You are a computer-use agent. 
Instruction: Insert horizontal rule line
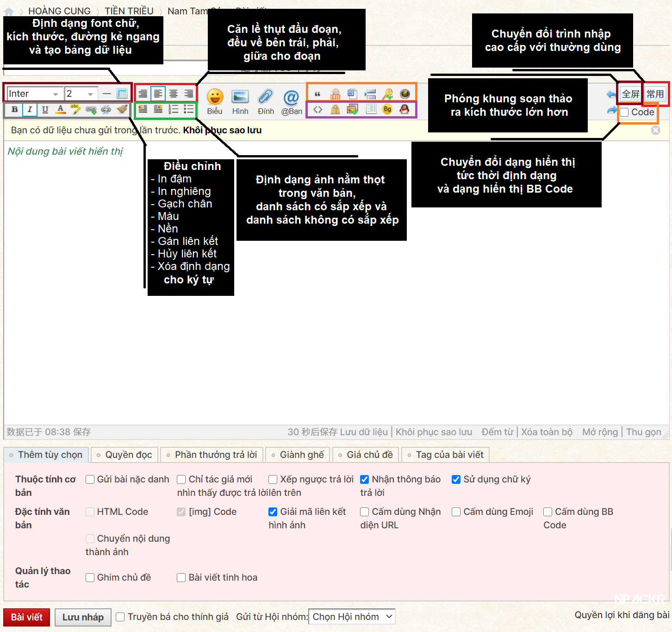pyautogui.click(x=107, y=94)
